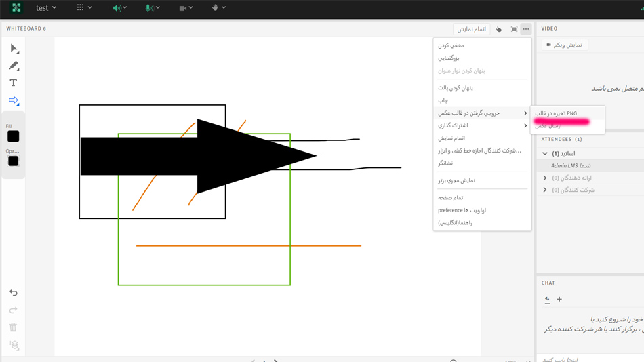Choose preference اولویت ها menu entry
Image resolution: width=644 pixels, height=362 pixels.
[x=482, y=210]
